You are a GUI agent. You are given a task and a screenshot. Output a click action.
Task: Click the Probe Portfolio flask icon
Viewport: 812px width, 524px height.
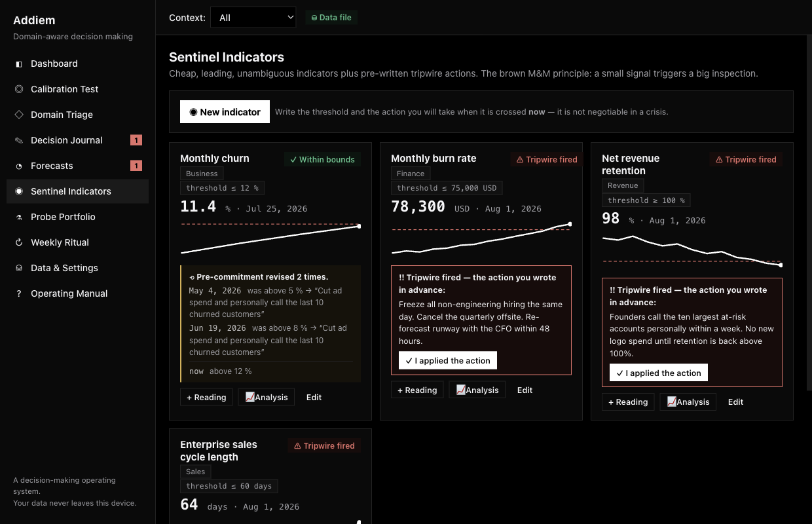(x=19, y=217)
